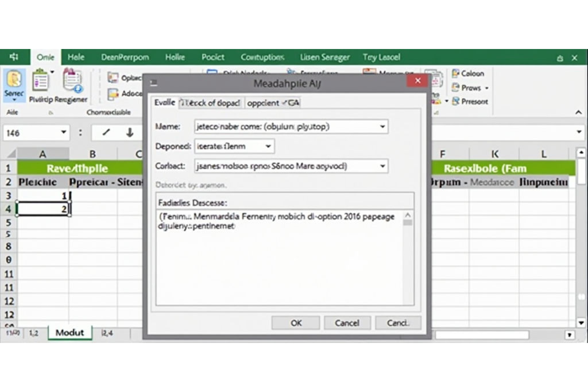The height and width of the screenshot is (392, 588).
Task: Click the Caloon icon in ribbon
Action: tap(456, 73)
